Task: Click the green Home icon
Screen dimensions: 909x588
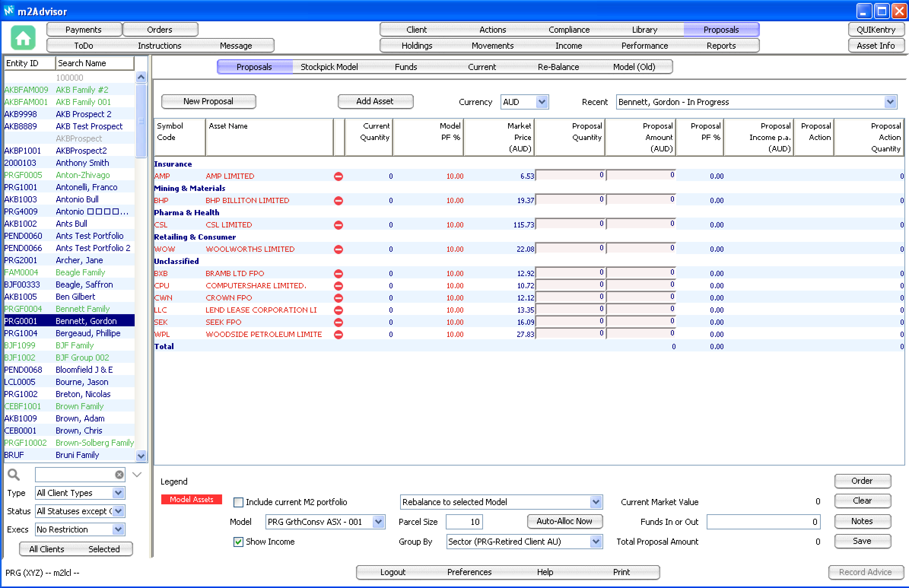Action: [23, 38]
